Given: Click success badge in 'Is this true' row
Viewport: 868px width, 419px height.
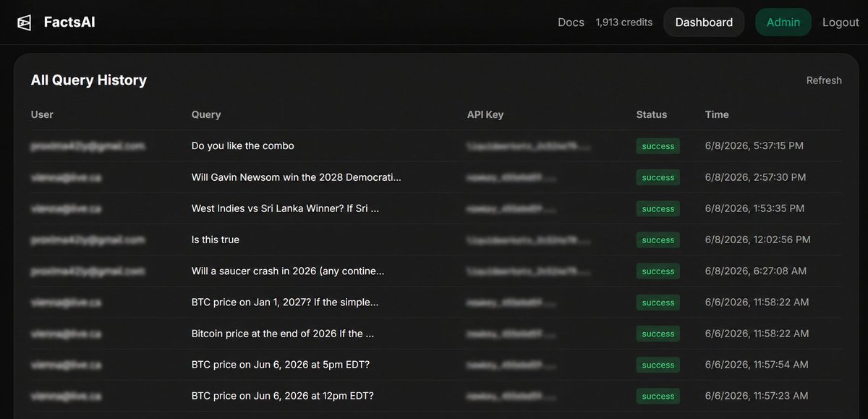Looking at the screenshot, I should click(658, 240).
